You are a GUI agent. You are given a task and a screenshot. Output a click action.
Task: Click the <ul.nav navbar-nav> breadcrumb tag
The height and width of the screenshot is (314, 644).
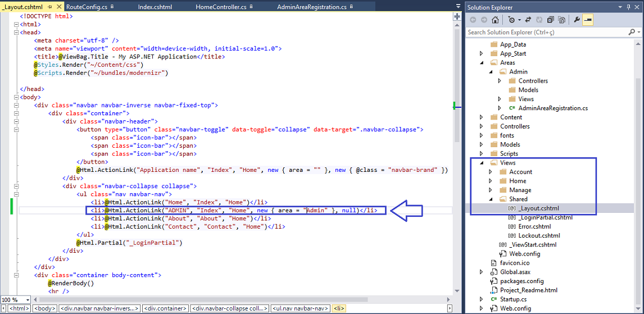(x=300, y=308)
